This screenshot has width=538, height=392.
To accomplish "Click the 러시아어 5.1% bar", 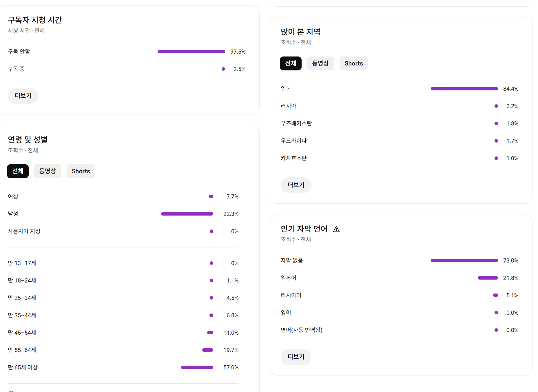I will [x=496, y=295].
